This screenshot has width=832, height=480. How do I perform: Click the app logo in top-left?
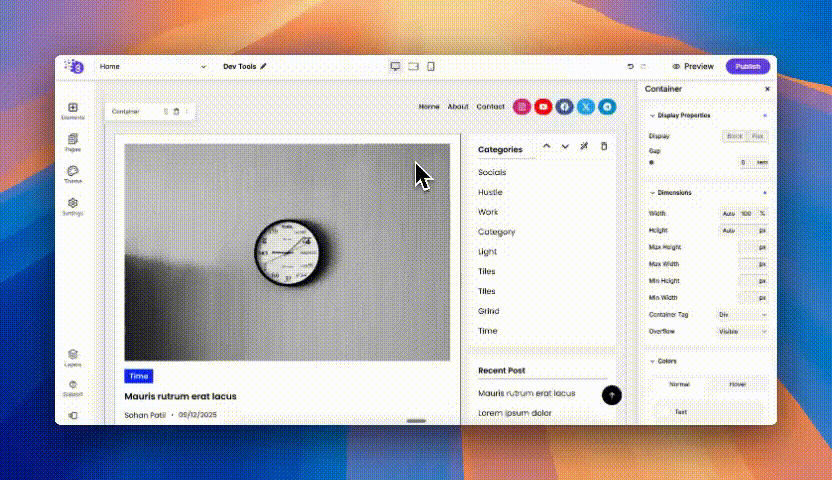(x=74, y=66)
